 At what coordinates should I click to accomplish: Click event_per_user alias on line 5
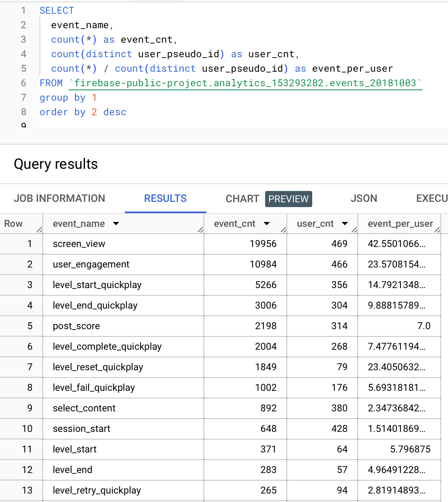click(x=353, y=68)
